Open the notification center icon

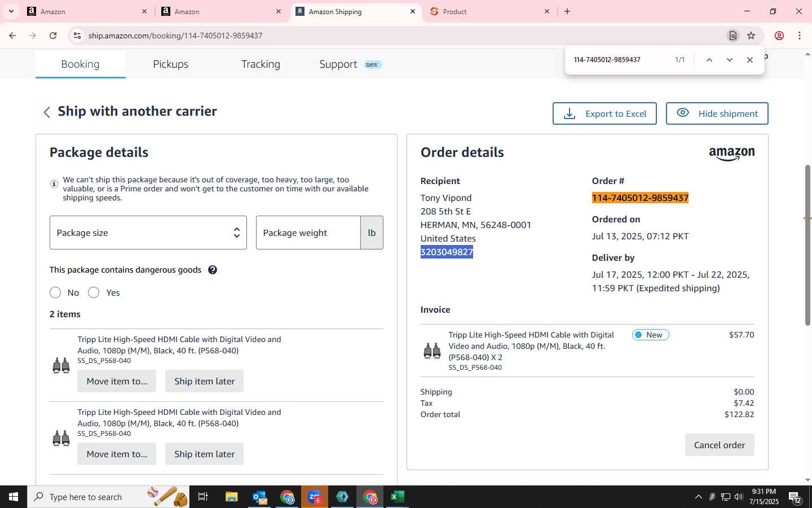795,497
